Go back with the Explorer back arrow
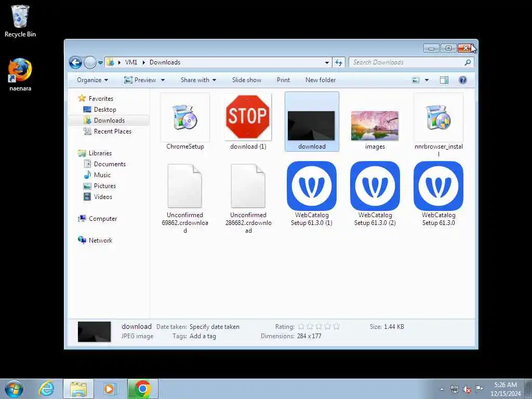This screenshot has width=532, height=399. pyautogui.click(x=75, y=62)
